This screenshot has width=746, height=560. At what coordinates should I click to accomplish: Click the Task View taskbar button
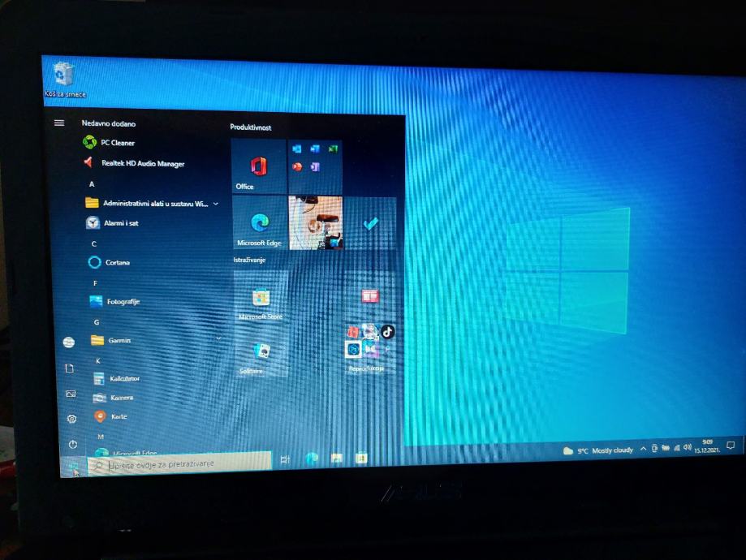tap(285, 459)
